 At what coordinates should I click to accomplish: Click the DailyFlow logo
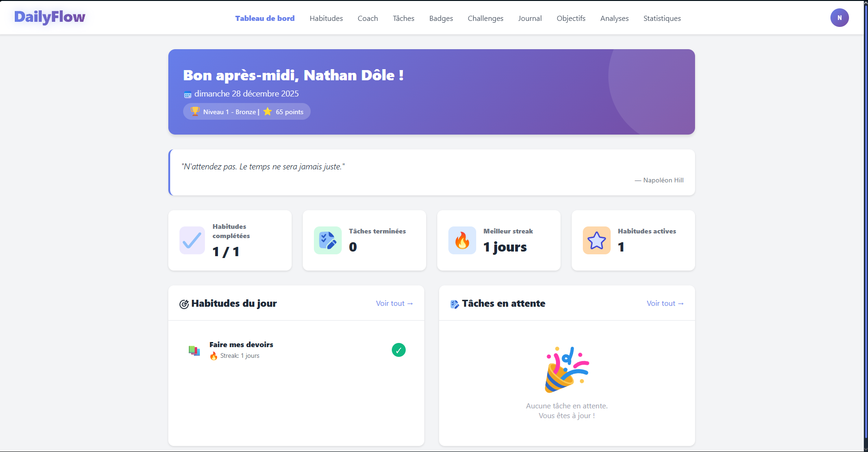pos(49,17)
